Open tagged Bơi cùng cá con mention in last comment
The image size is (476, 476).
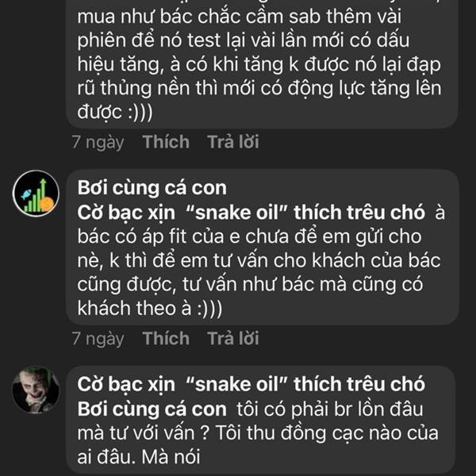(x=152, y=409)
